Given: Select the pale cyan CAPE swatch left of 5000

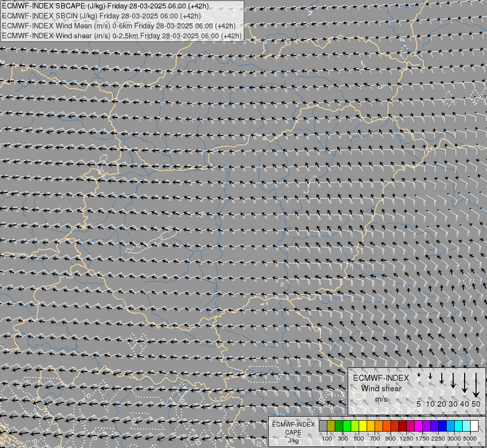Looking at the screenshot, I should click(466, 426).
